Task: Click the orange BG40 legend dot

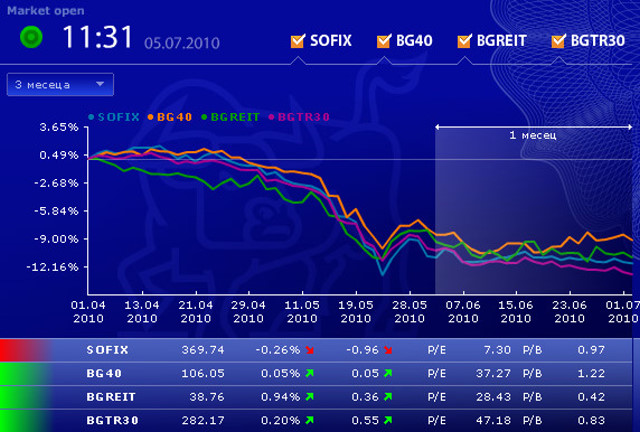Action: (150, 117)
